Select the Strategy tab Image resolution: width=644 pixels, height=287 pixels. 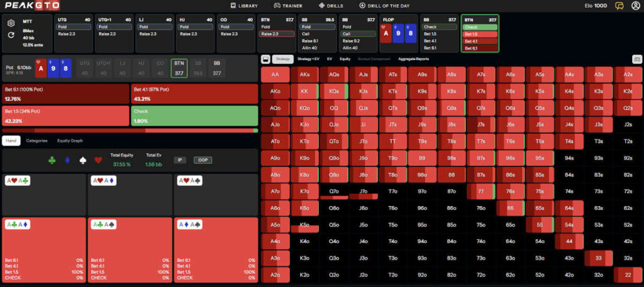point(283,59)
